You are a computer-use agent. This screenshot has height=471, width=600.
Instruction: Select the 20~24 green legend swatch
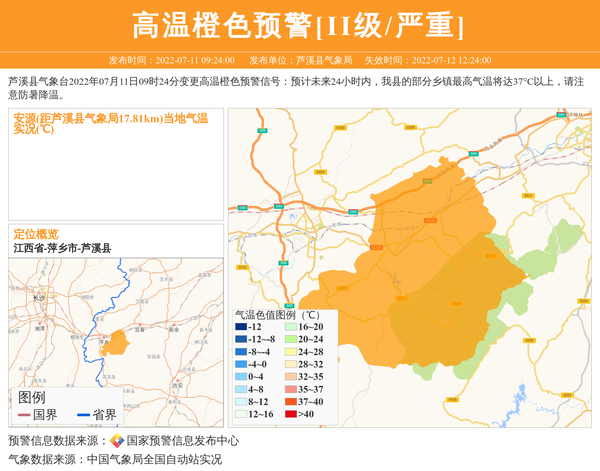(289, 339)
